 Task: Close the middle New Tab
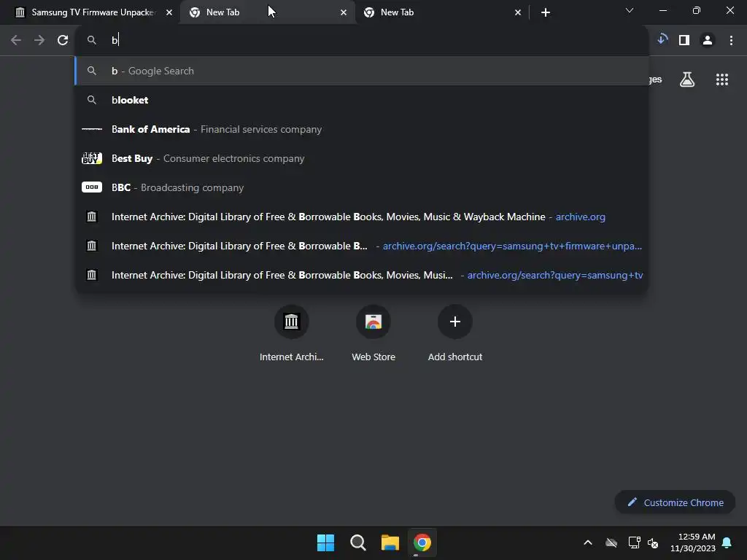click(x=344, y=12)
